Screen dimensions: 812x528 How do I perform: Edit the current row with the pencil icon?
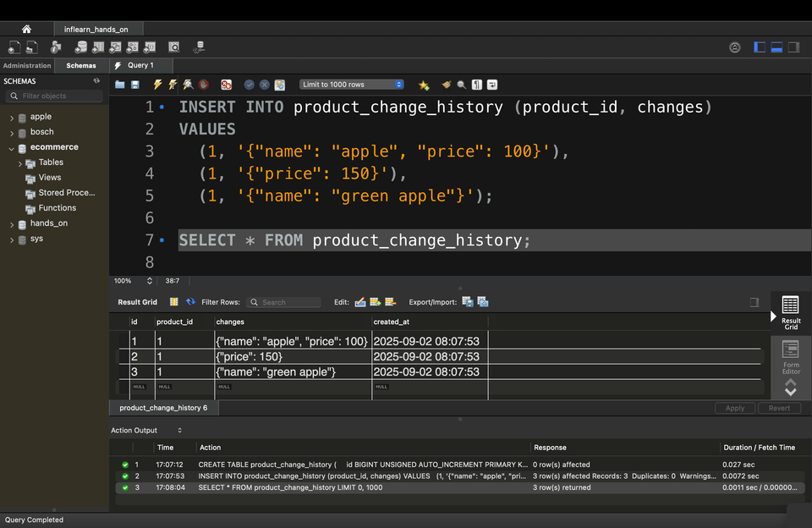360,302
